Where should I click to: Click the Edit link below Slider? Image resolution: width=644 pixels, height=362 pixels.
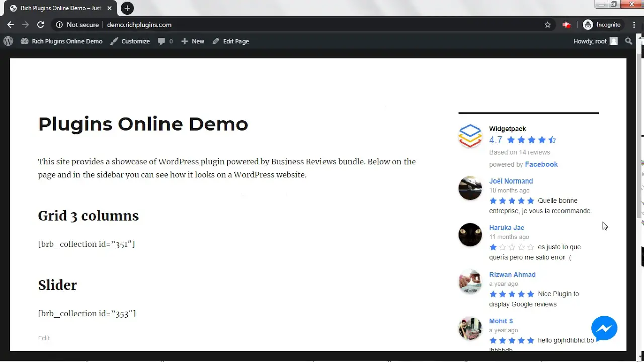pyautogui.click(x=44, y=338)
